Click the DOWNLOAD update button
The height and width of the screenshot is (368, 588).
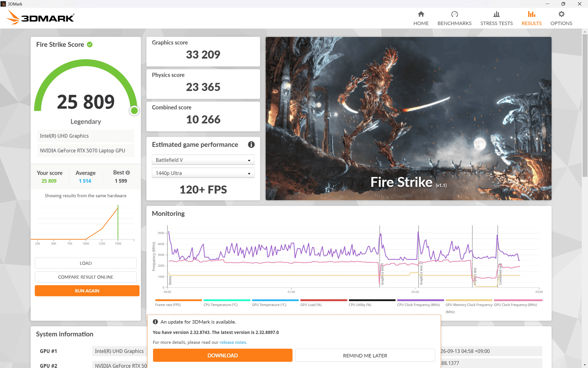point(223,355)
